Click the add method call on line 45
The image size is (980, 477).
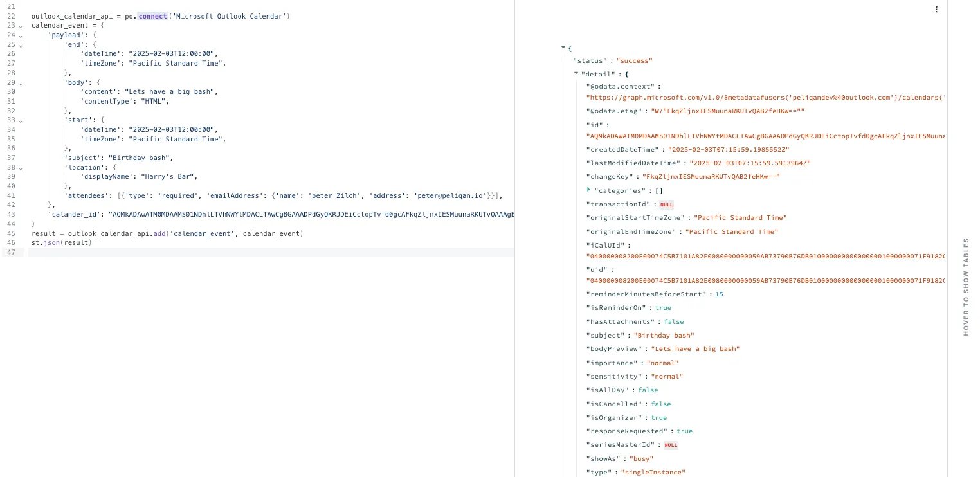pos(159,233)
